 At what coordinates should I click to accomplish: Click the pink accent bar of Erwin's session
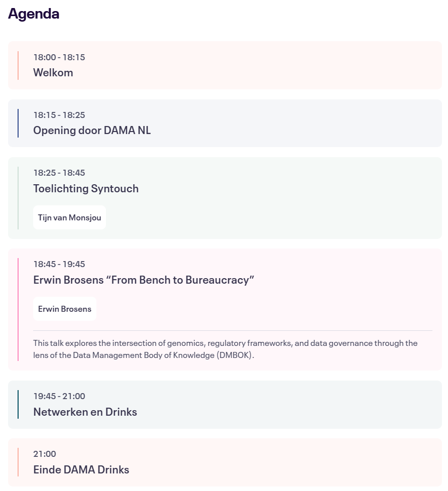pos(18,309)
